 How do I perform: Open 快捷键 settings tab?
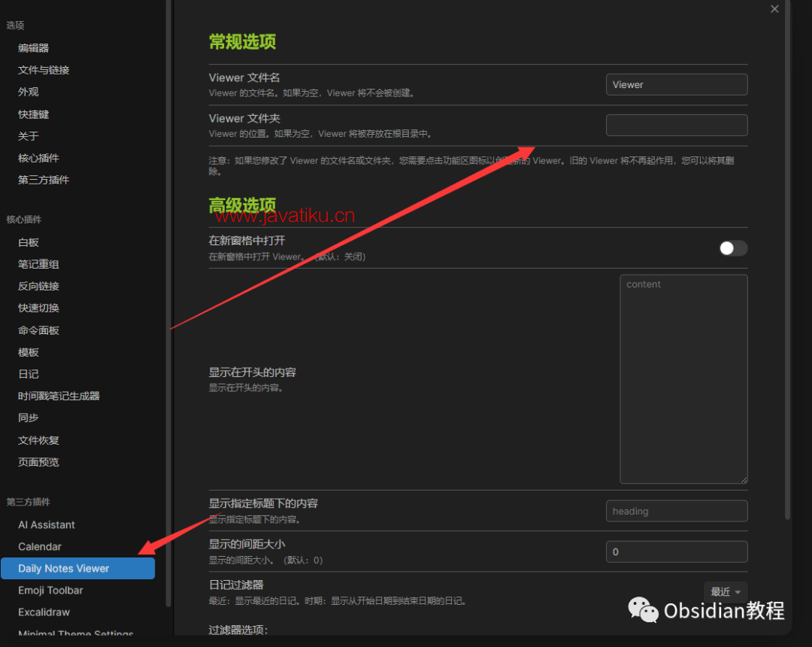(x=33, y=114)
